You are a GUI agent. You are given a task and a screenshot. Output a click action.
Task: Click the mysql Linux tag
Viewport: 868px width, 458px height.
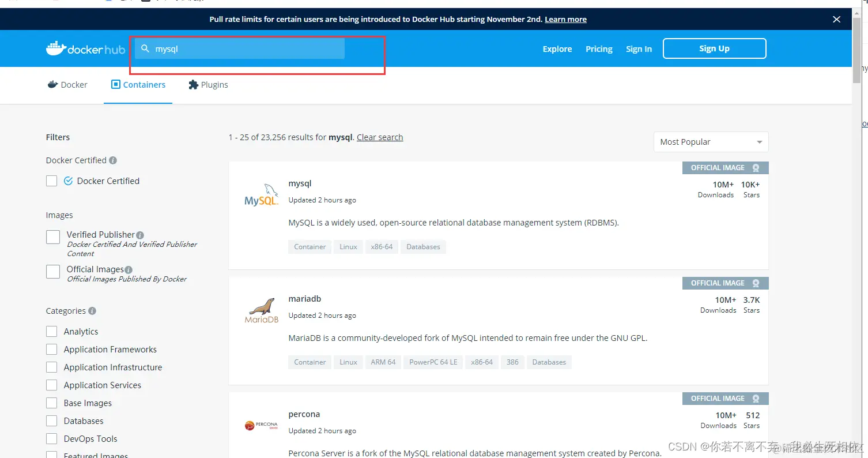(348, 247)
